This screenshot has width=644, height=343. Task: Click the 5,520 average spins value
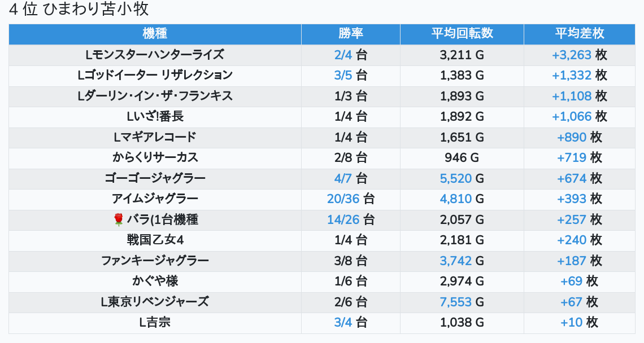(x=455, y=178)
